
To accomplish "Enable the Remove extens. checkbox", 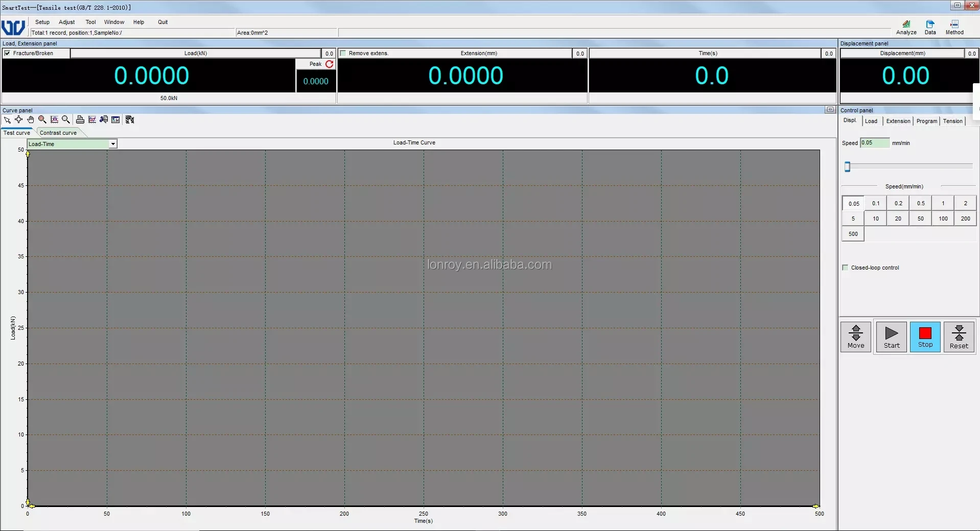I will (x=343, y=53).
